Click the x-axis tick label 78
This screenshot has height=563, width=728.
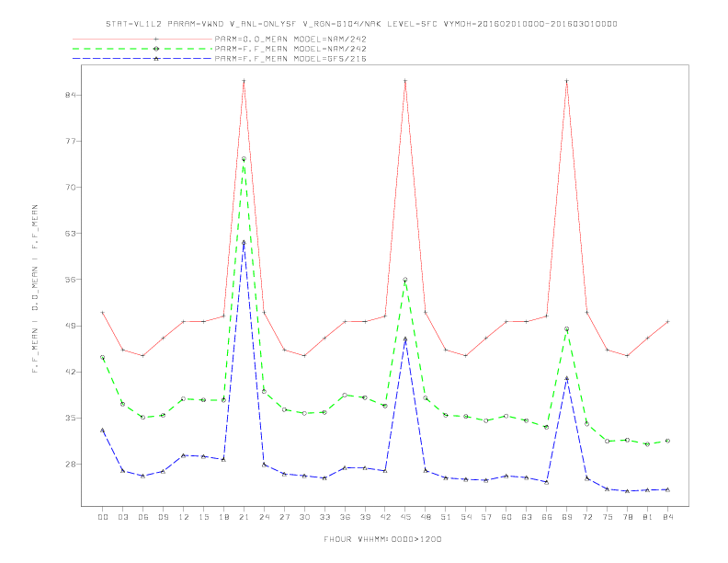[x=627, y=517]
